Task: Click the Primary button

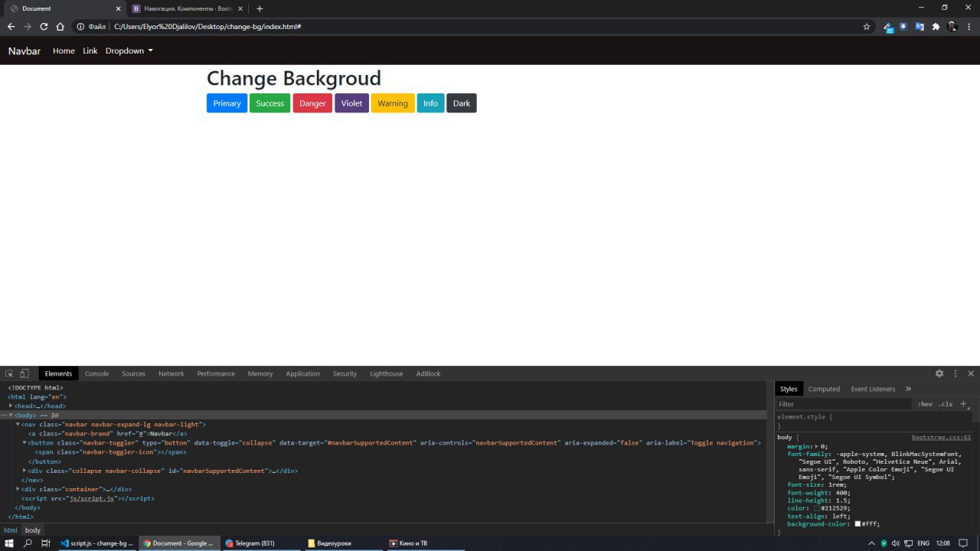Action: coord(227,103)
